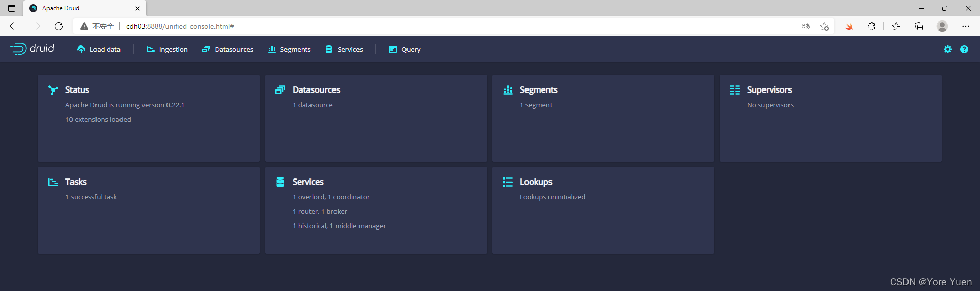Click the Lookups card list icon
Viewport: 980px width, 291px height.
tap(508, 182)
